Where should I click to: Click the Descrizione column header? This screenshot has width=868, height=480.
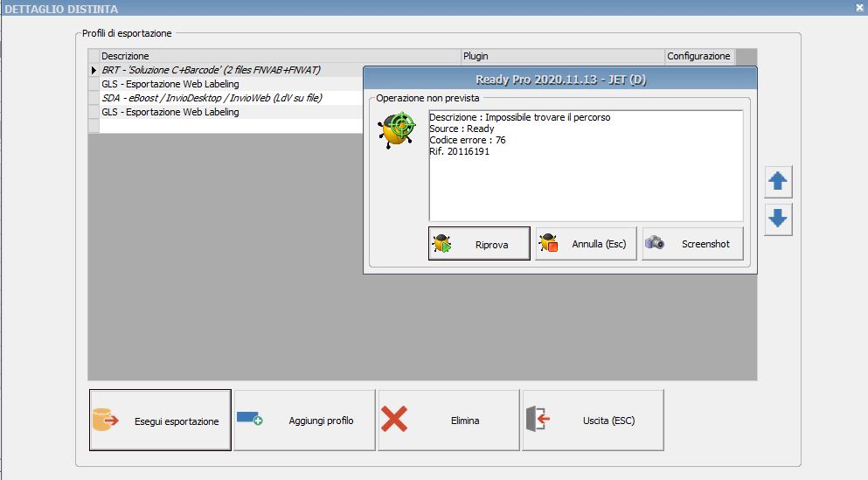pos(280,56)
